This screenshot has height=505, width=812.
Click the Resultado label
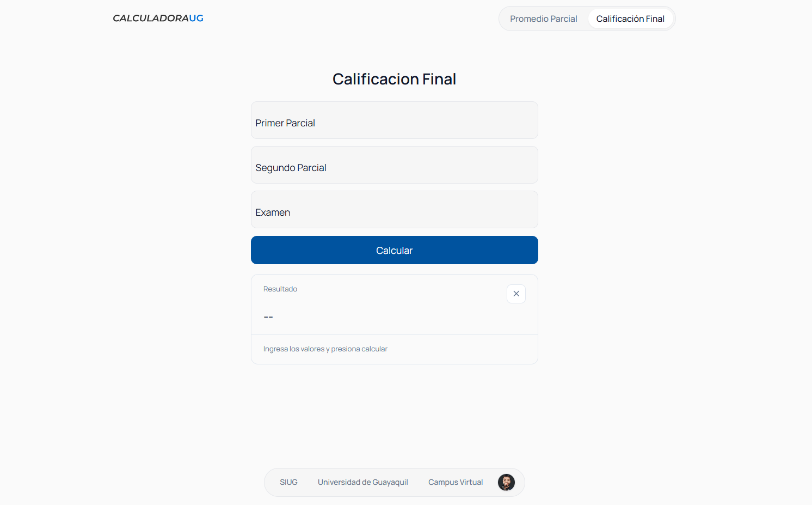(280, 289)
